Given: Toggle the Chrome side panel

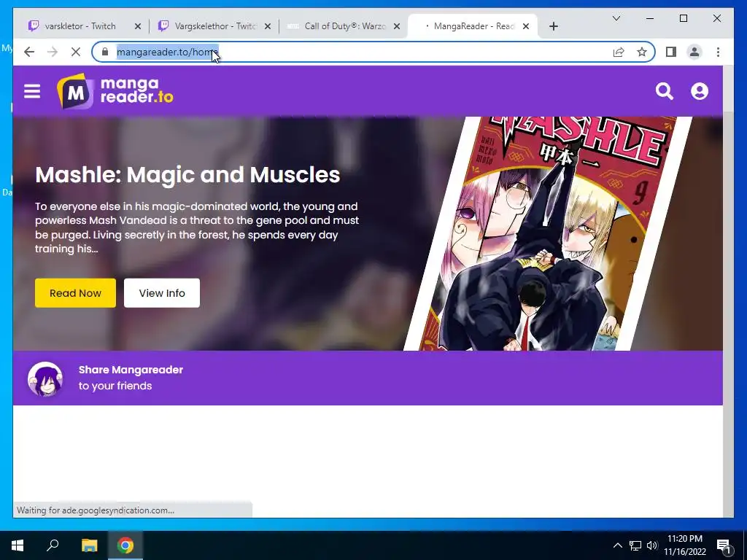Looking at the screenshot, I should point(671,52).
